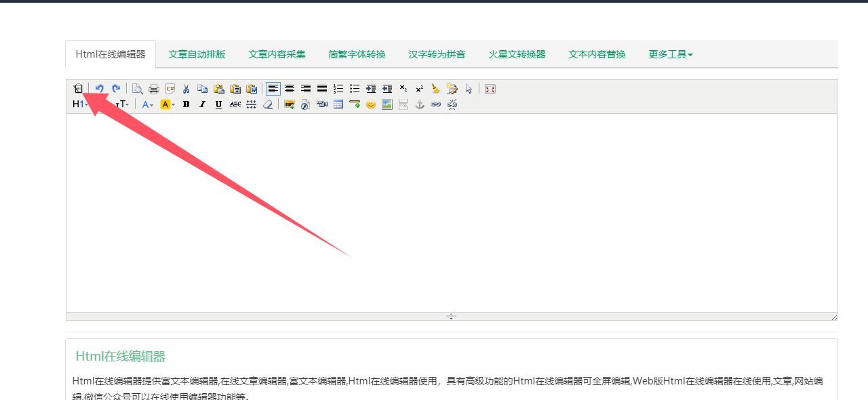Open the 更多工具 dropdown menu
This screenshot has width=868, height=400.
tap(669, 54)
